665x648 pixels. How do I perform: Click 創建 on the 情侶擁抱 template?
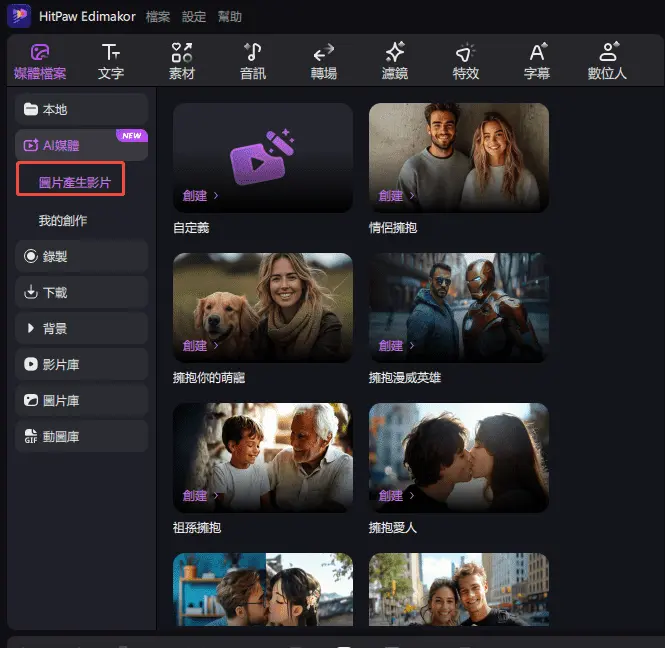396,196
